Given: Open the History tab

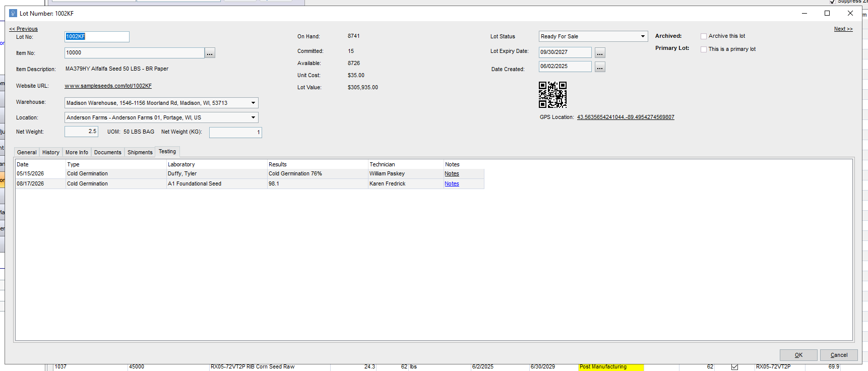Looking at the screenshot, I should (50, 152).
